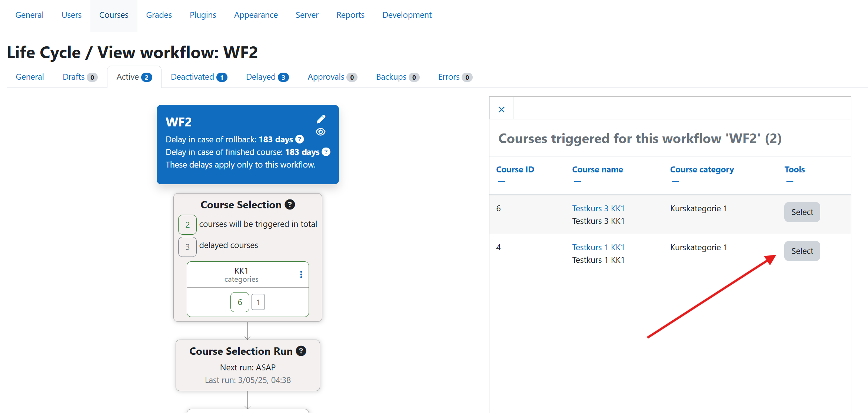Toggle the eye icon on the WF2 card
The image size is (868, 413).
[320, 132]
